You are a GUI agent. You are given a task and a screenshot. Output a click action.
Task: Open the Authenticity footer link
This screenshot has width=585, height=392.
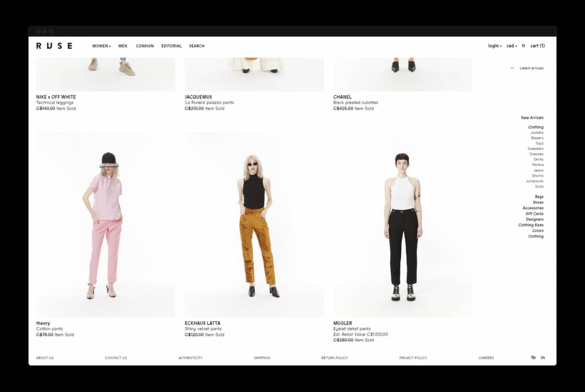[190, 358]
